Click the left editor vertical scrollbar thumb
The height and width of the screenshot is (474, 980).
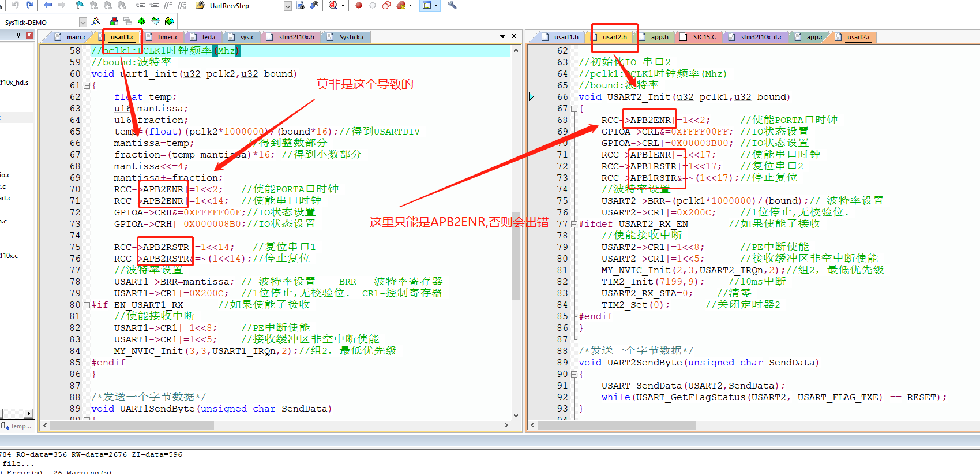point(516,256)
